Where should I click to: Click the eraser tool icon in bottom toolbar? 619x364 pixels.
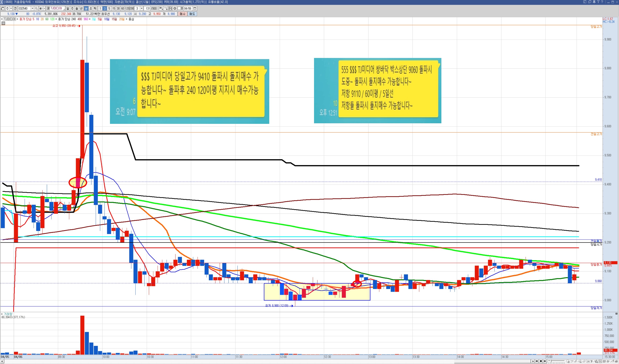point(584,361)
